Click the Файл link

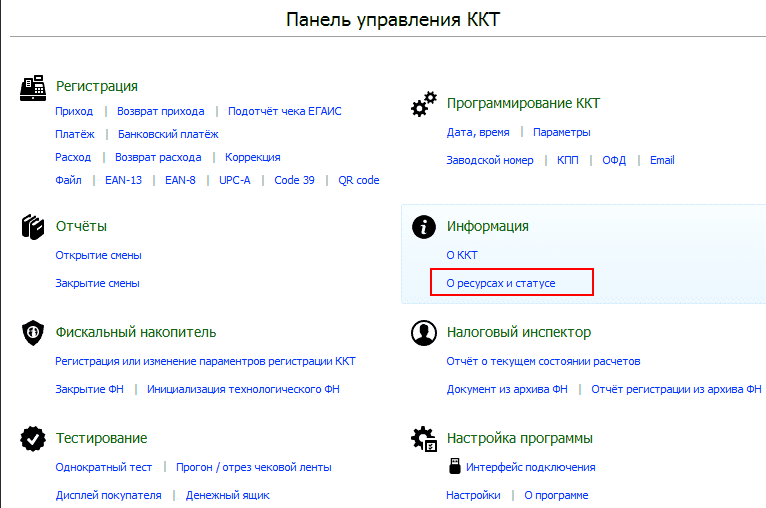(x=68, y=180)
